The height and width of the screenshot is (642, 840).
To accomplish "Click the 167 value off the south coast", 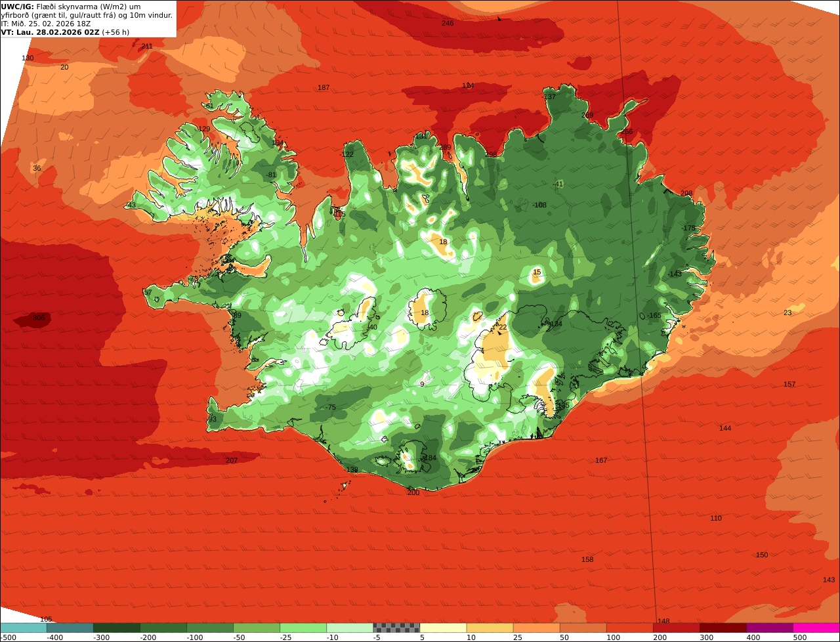I will pyautogui.click(x=601, y=460).
